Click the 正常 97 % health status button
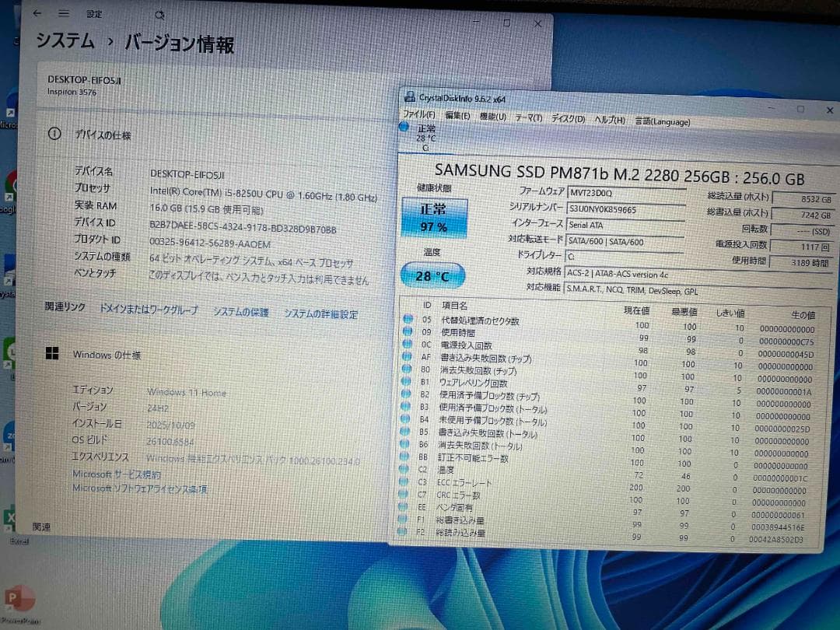 (x=435, y=217)
